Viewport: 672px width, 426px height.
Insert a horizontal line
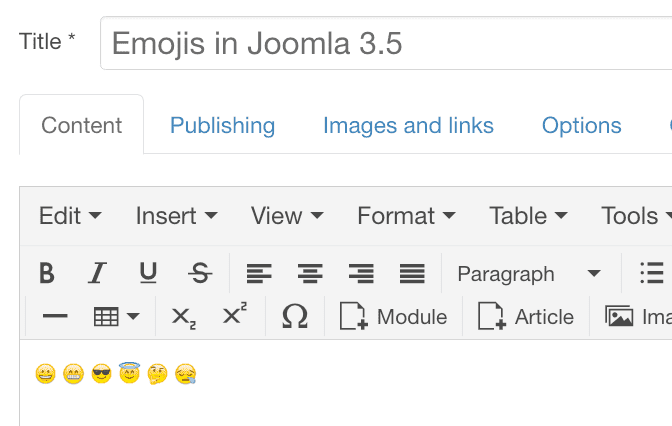[55, 316]
